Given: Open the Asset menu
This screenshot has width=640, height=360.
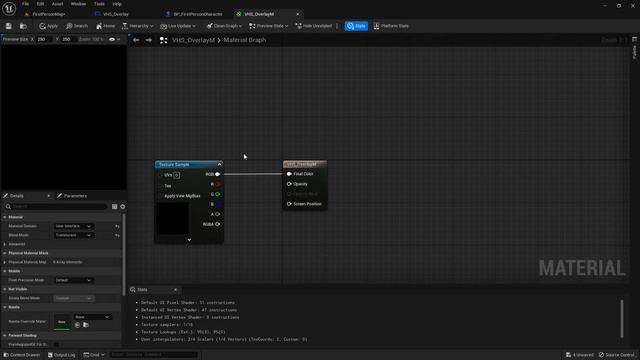Looking at the screenshot, I should pyautogui.click(x=57, y=4).
